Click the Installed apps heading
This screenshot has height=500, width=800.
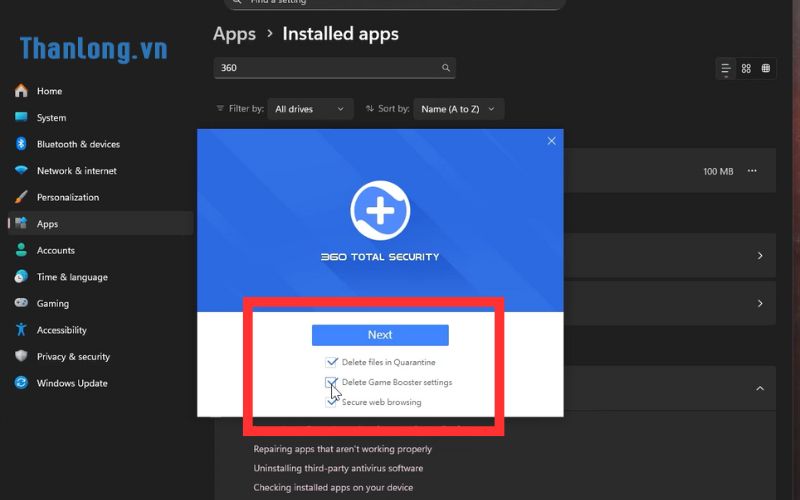(340, 34)
